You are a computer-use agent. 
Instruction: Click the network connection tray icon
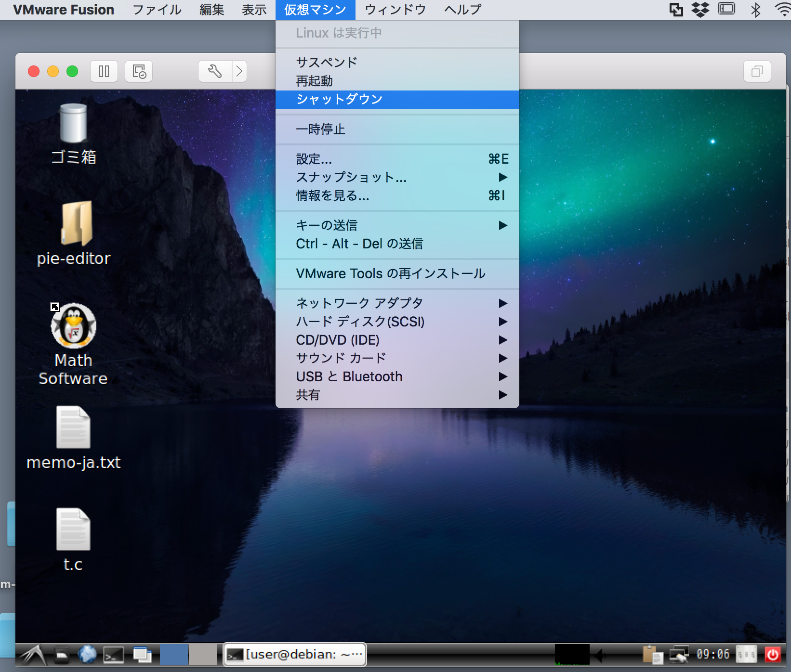[x=679, y=655]
